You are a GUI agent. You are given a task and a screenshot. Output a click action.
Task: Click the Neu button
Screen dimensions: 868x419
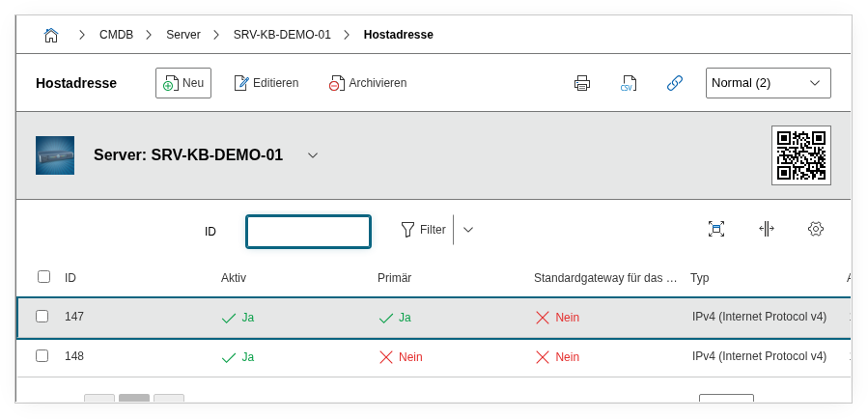[183, 83]
